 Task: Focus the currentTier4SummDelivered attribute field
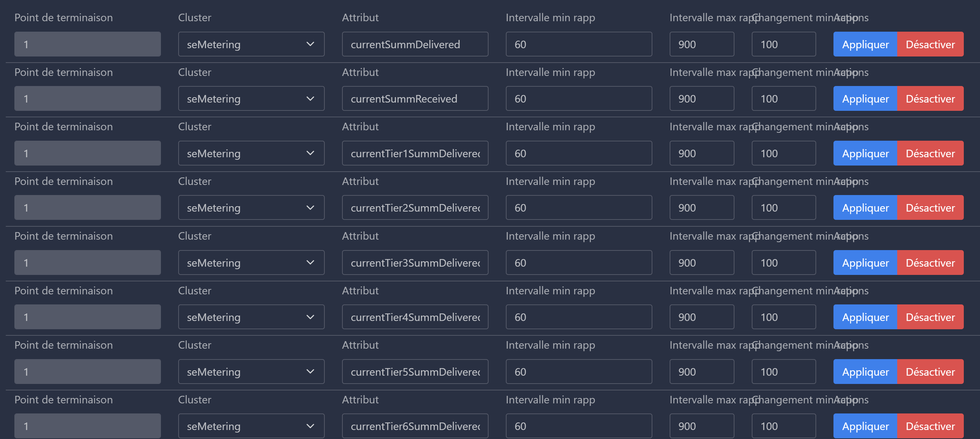point(415,317)
